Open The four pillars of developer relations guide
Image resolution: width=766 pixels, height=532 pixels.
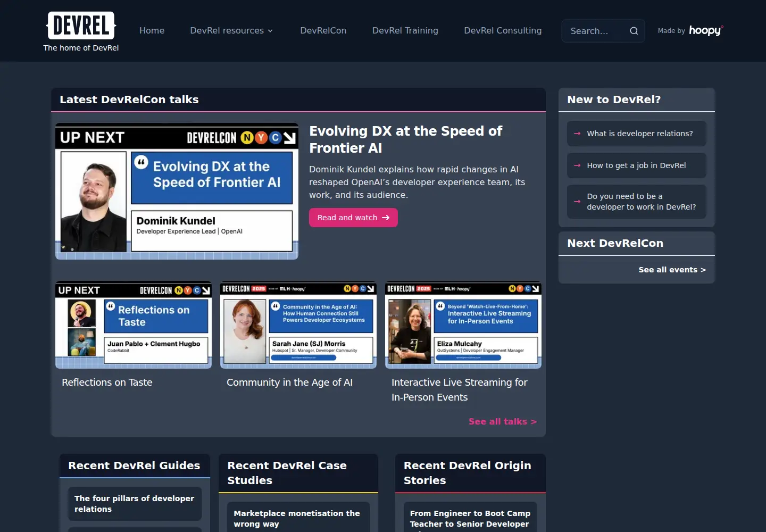pyautogui.click(x=134, y=503)
